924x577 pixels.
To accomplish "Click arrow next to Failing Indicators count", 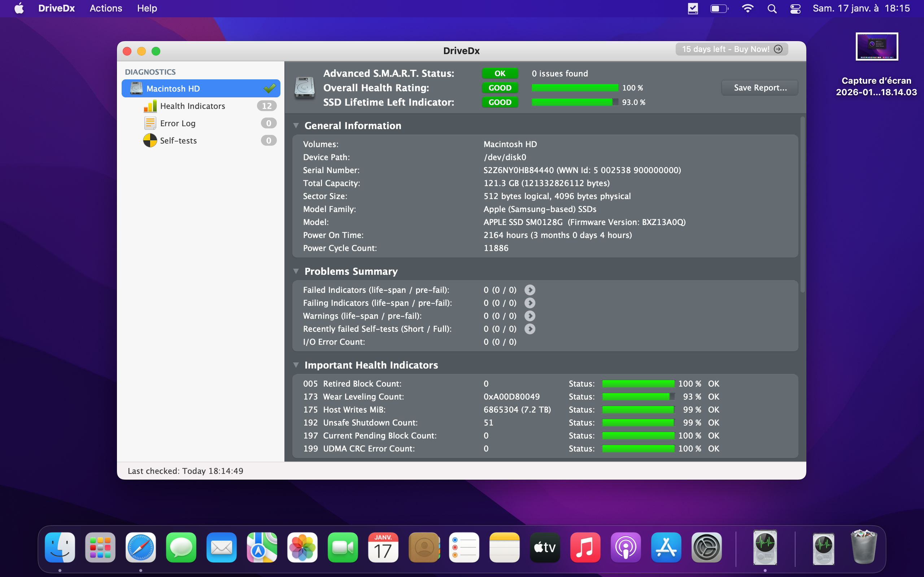I will (x=529, y=303).
